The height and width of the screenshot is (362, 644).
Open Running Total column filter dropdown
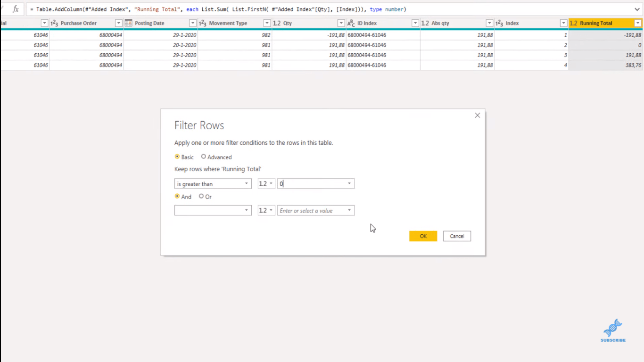(637, 23)
